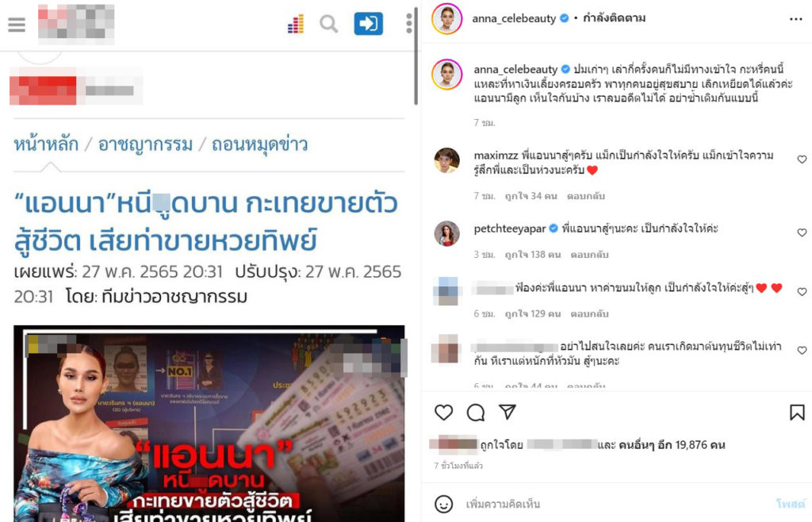Click the comment bubble icon
The width and height of the screenshot is (812, 522).
pos(476,413)
